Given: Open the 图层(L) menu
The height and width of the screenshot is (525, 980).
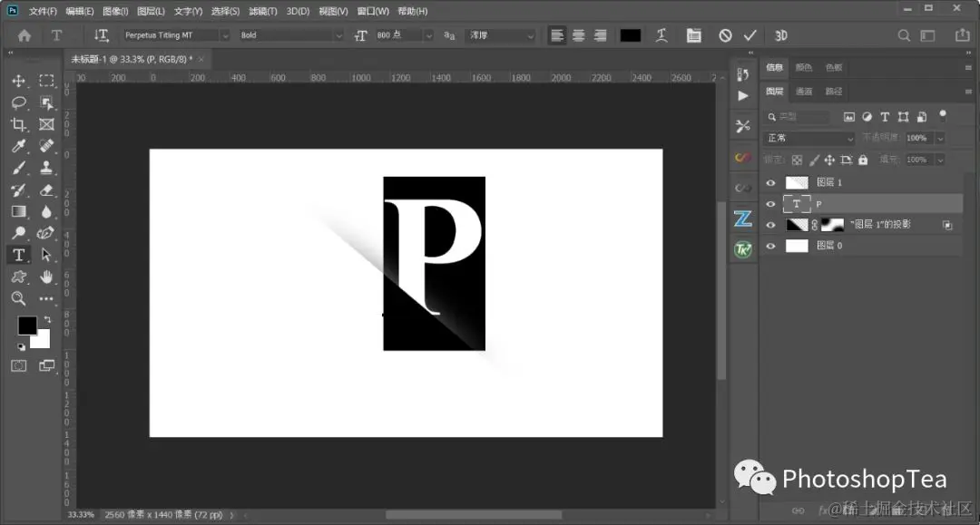Looking at the screenshot, I should point(151,11).
